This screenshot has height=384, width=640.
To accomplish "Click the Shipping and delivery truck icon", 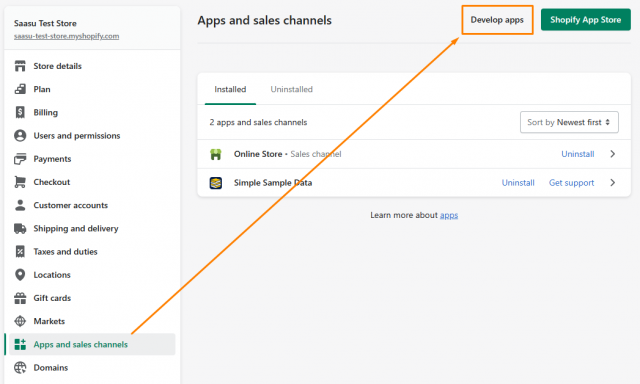I will coord(20,229).
